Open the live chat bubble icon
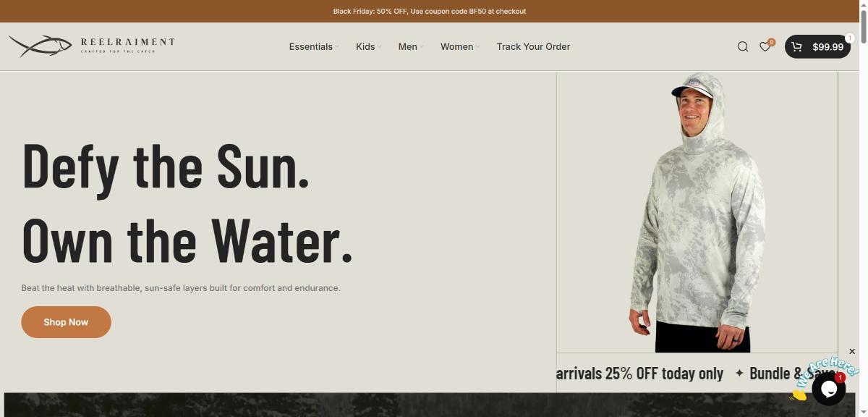Image resolution: width=868 pixels, height=417 pixels. 829,389
